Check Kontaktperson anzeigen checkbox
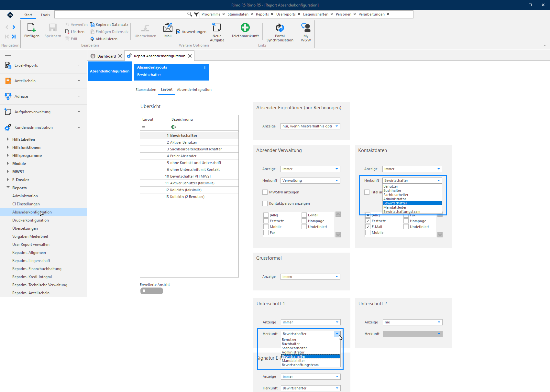 [x=265, y=203]
